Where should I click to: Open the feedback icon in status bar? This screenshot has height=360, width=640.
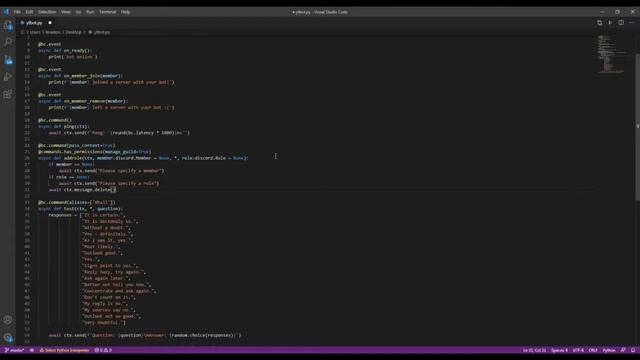coord(623,350)
